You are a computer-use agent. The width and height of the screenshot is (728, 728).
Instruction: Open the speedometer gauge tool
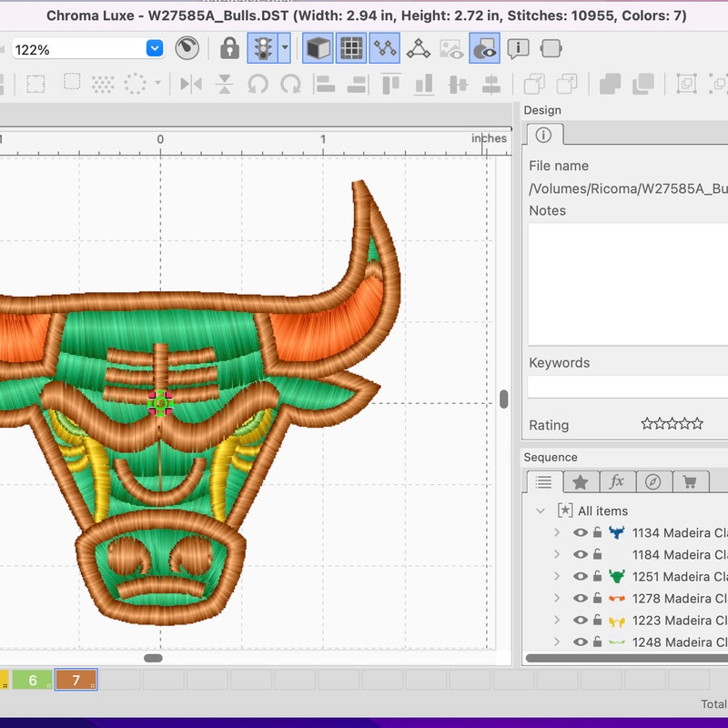pyautogui.click(x=187, y=48)
